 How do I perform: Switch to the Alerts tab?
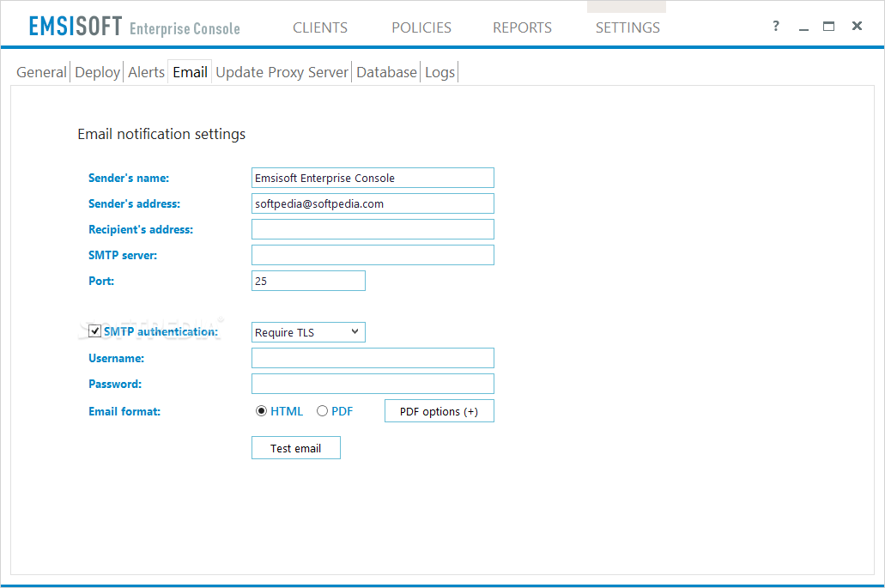coord(146,72)
